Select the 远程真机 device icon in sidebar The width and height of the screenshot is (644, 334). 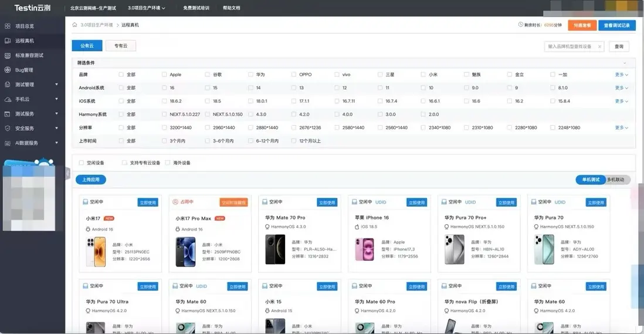[x=8, y=41]
